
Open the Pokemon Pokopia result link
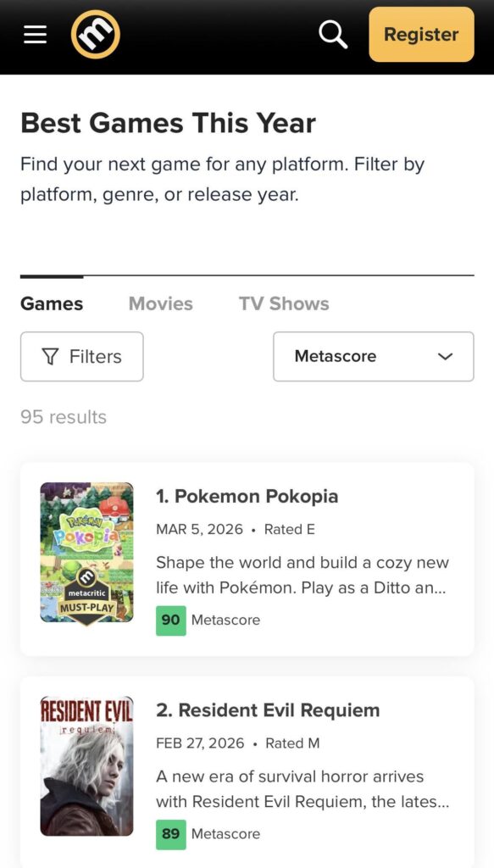coord(247,496)
